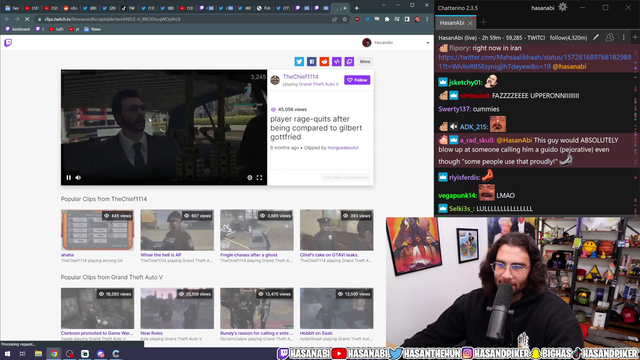Screen dimensions: 640x360
Task: Open 'Chief's take on GTAVI leaks' link
Action: coord(329,255)
